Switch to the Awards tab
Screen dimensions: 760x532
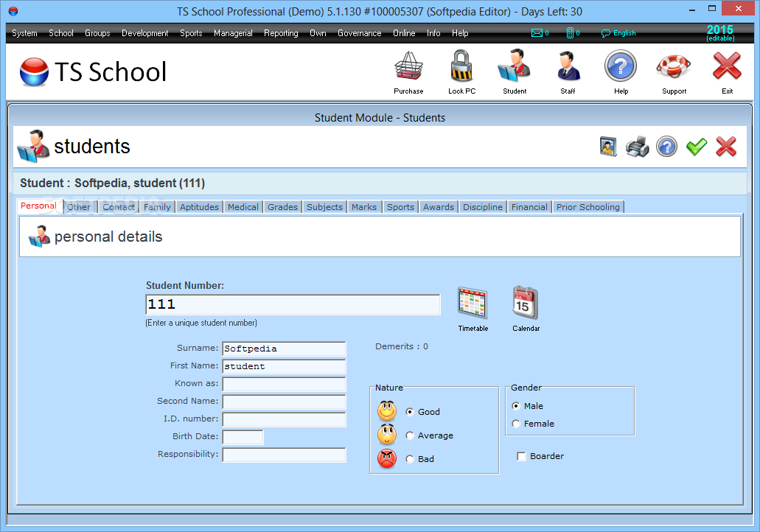439,207
